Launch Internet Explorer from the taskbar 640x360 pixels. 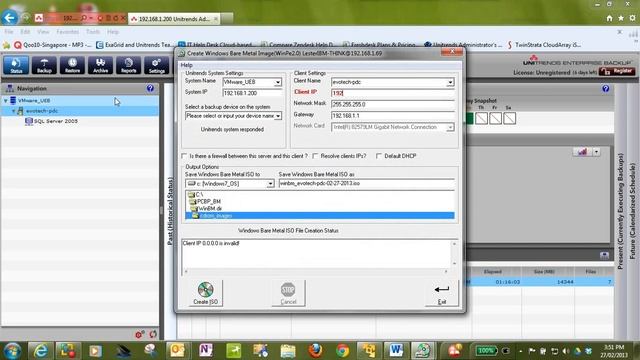pos(40,351)
